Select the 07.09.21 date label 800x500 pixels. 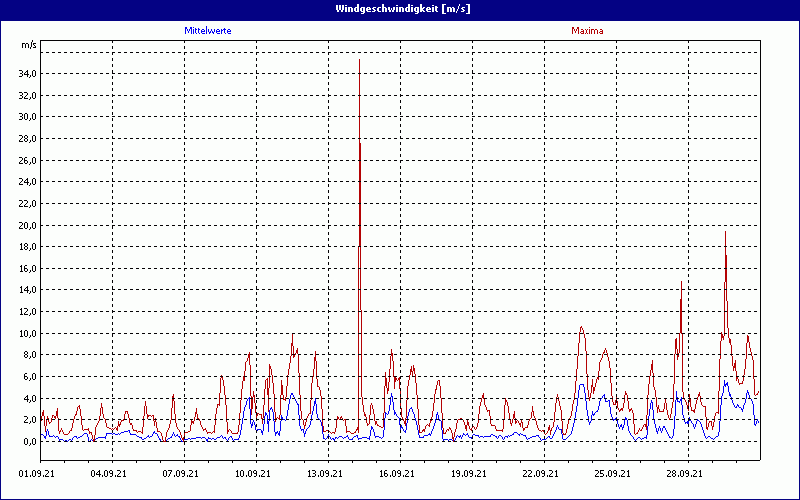pyautogui.click(x=182, y=474)
